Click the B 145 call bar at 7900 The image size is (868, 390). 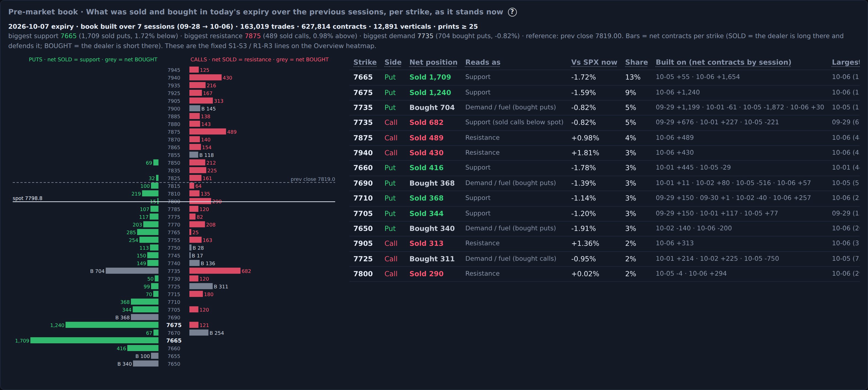point(195,108)
